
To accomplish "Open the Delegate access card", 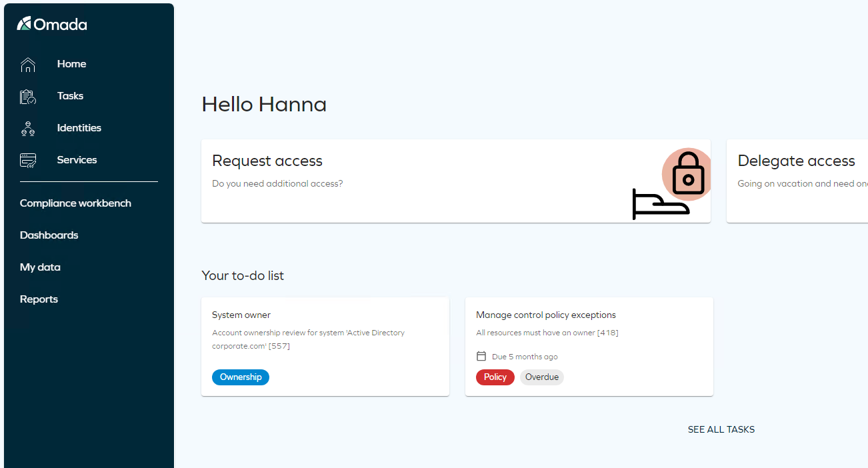I will point(797,181).
